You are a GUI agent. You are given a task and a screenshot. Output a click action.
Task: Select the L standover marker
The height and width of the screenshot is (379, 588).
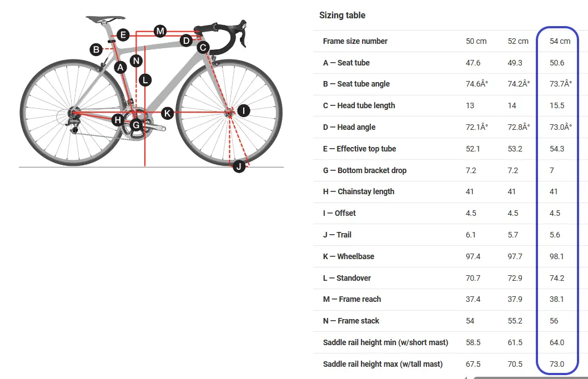(x=145, y=80)
